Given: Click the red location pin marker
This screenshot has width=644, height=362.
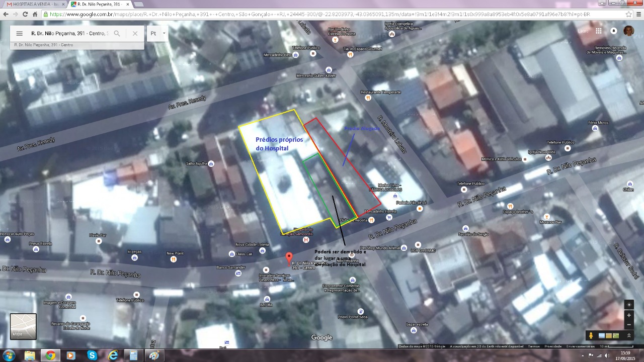Looking at the screenshot, I should click(x=289, y=258).
